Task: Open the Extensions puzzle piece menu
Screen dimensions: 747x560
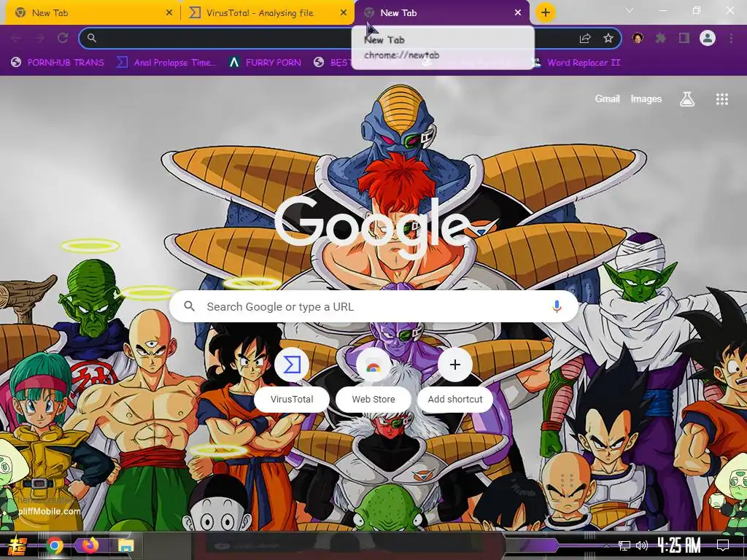Action: pyautogui.click(x=661, y=38)
